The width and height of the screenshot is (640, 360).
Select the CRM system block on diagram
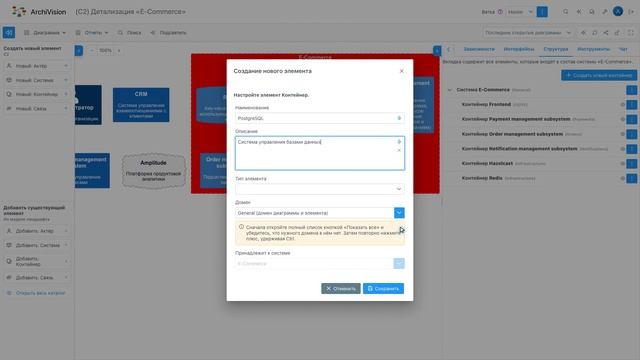(x=141, y=105)
